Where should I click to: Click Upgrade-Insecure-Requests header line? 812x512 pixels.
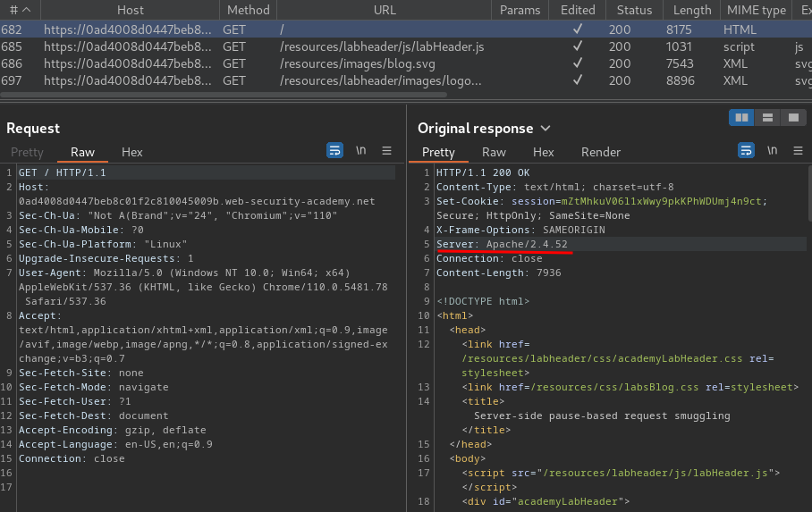(106, 258)
